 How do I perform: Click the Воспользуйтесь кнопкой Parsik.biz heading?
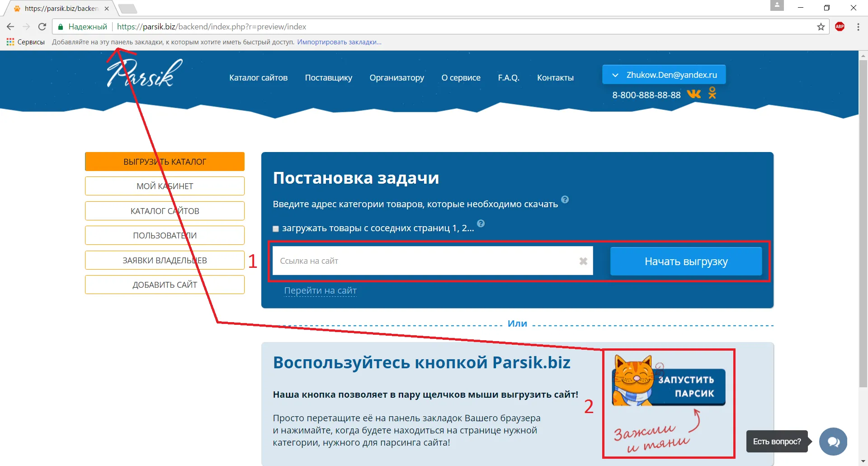pos(421,363)
